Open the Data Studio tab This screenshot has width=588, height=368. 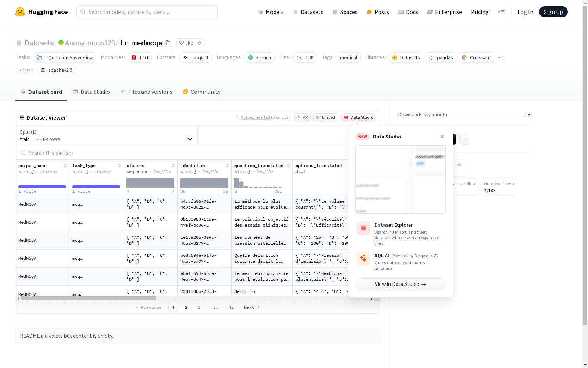tap(91, 92)
